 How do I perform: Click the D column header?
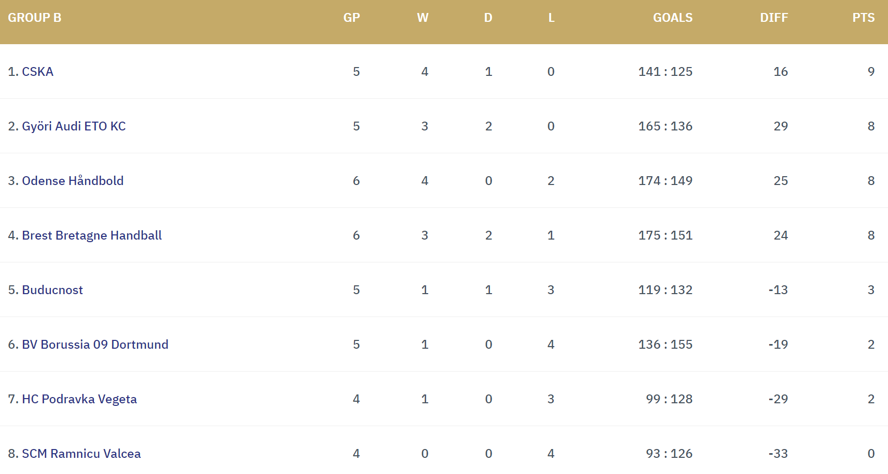488,18
